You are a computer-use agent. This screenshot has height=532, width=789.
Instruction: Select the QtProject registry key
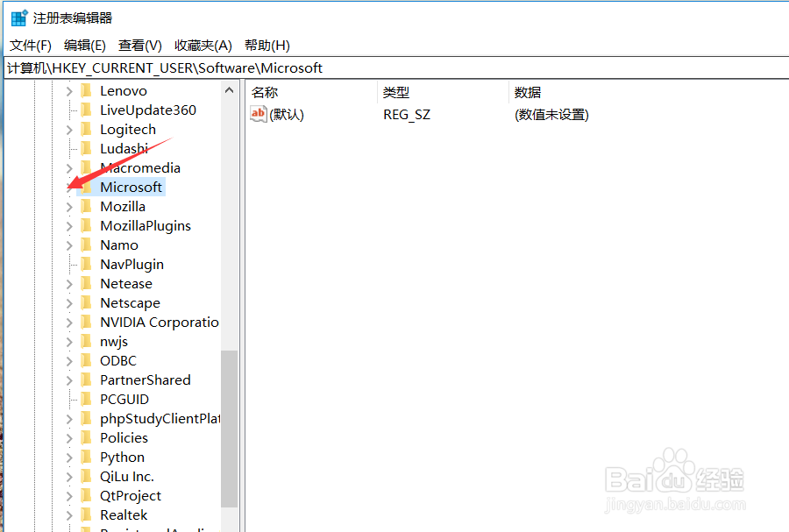(130, 495)
